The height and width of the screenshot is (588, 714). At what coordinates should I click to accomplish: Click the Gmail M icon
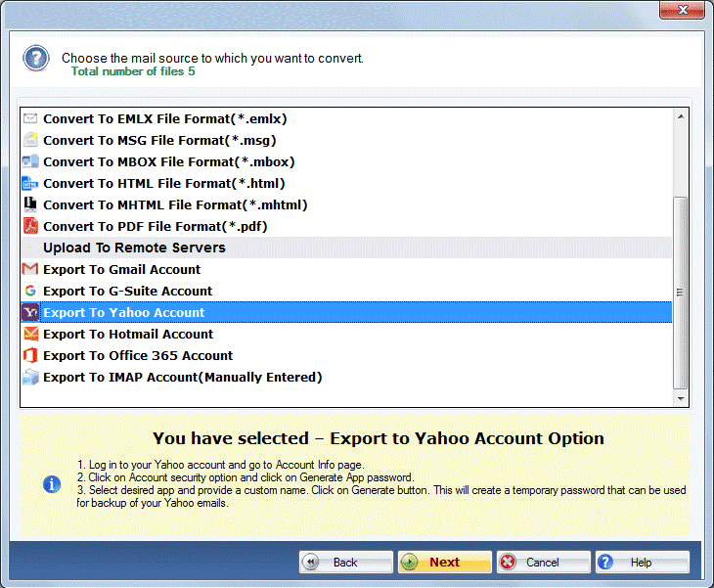click(x=30, y=269)
